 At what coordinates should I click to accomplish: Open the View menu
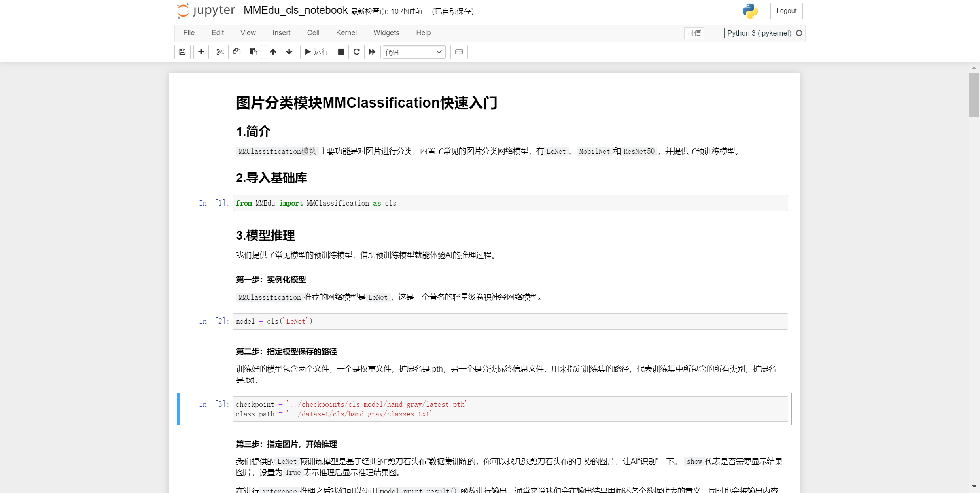tap(248, 33)
